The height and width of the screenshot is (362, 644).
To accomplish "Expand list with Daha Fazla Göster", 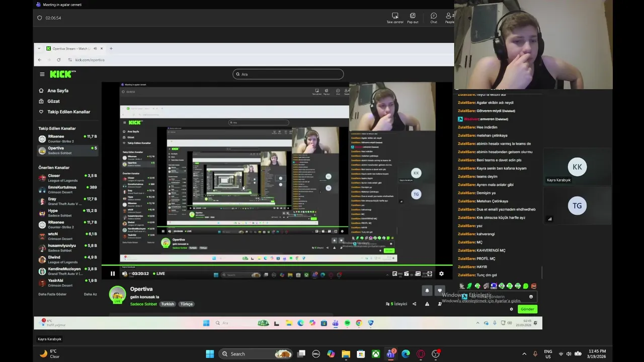I will click(52, 294).
